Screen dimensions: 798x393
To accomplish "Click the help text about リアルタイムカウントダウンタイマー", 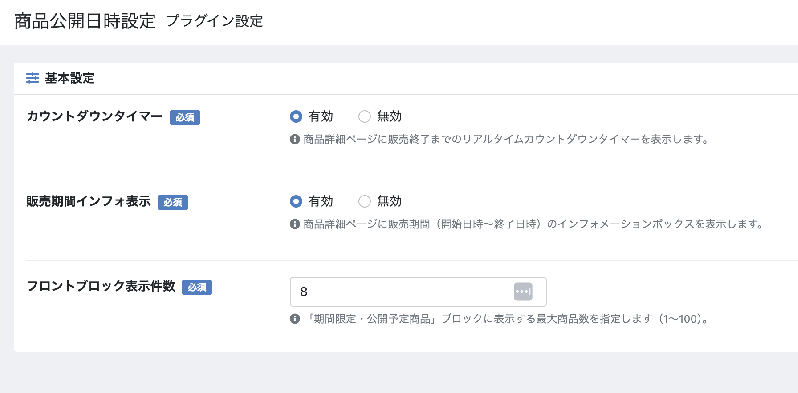I will click(506, 139).
